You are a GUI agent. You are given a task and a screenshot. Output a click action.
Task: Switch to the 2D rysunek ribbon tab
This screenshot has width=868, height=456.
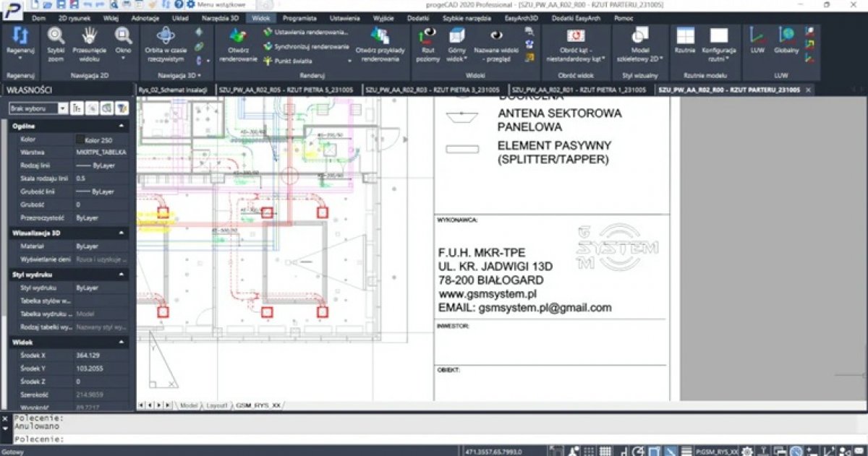click(73, 17)
